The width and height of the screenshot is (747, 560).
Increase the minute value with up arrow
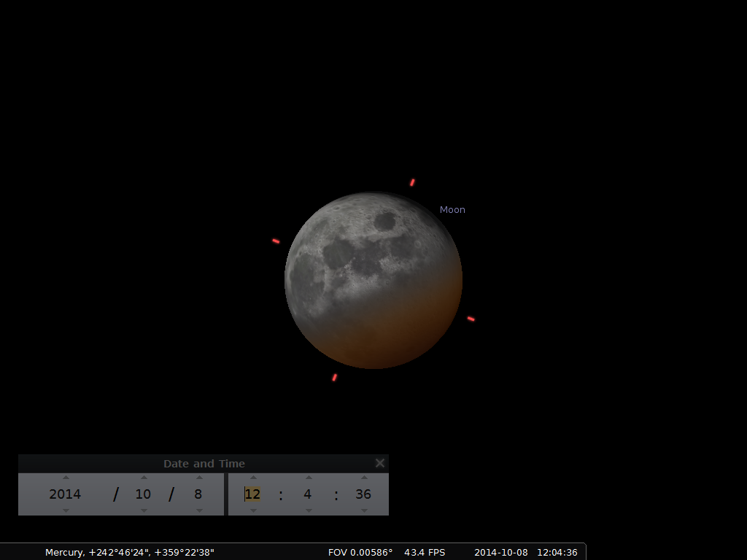[309, 478]
